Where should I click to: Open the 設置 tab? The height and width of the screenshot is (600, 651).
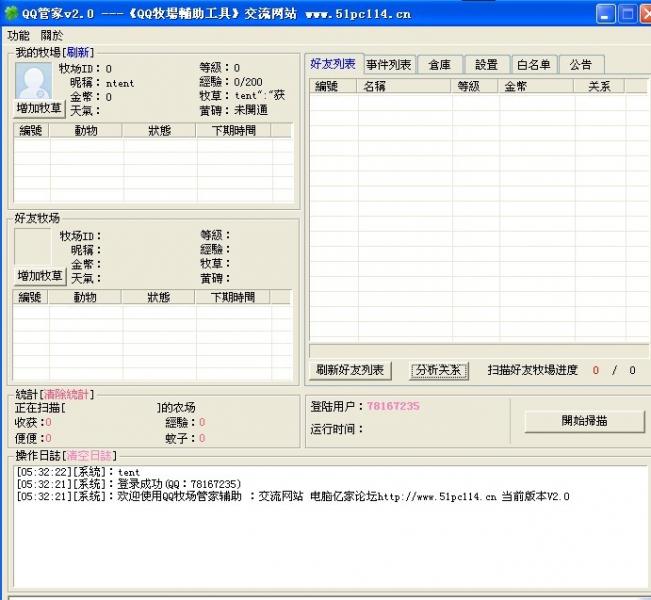[x=487, y=65]
